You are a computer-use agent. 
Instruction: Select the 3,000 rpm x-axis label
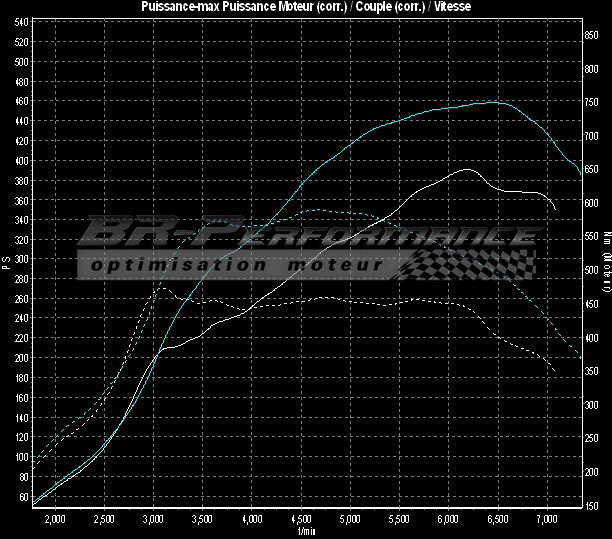[x=153, y=519]
